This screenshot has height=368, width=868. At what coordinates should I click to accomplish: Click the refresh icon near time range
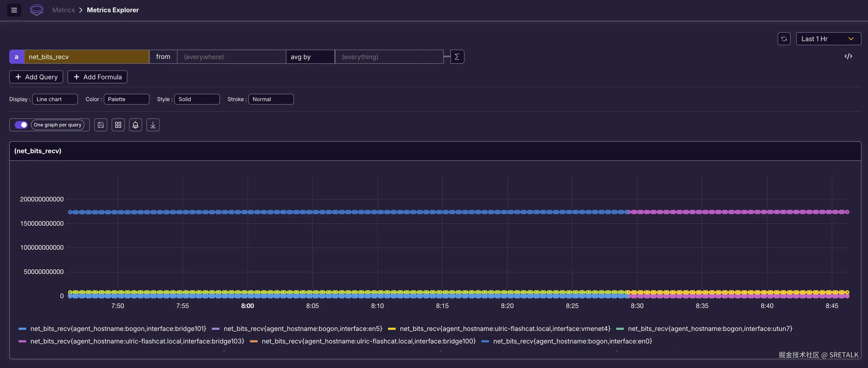(x=784, y=39)
